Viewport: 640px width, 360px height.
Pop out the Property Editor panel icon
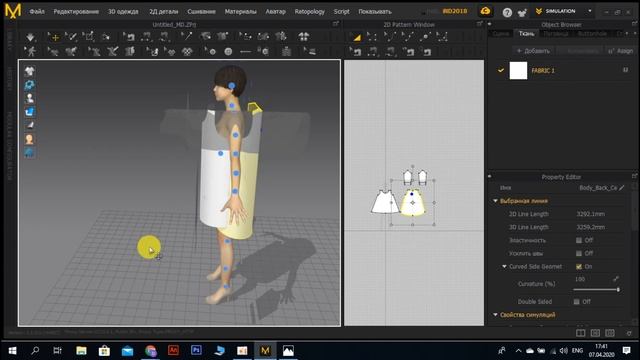(634, 176)
